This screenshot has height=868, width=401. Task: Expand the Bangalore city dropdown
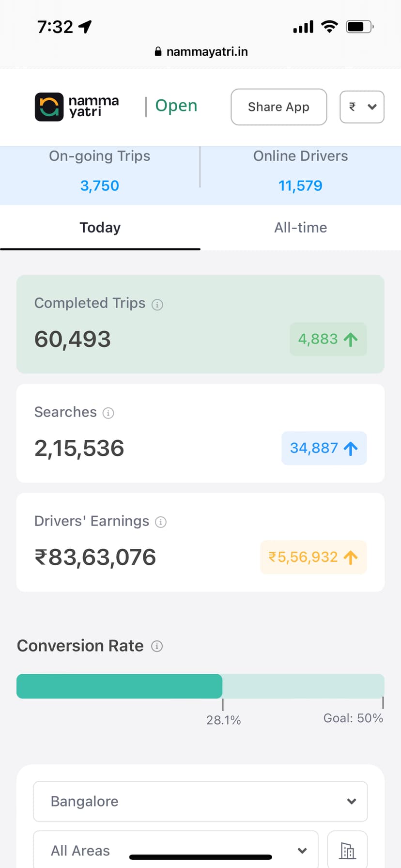click(x=200, y=801)
